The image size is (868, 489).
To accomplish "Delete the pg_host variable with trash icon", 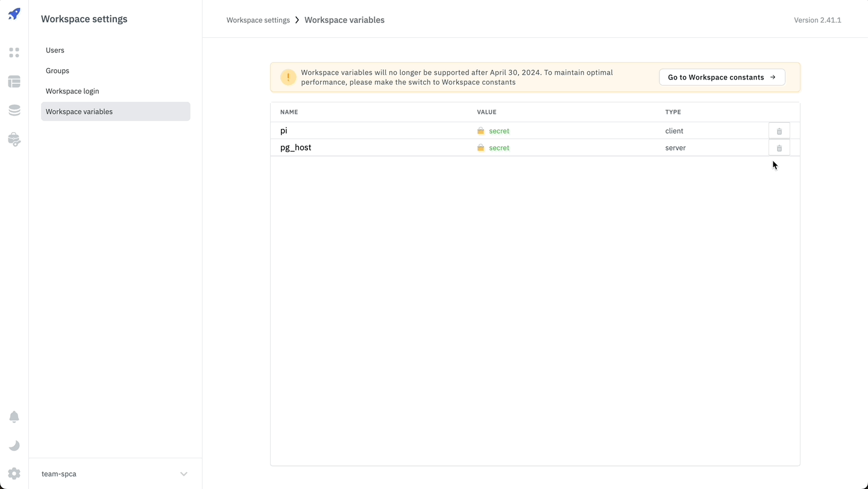I will pos(779,148).
